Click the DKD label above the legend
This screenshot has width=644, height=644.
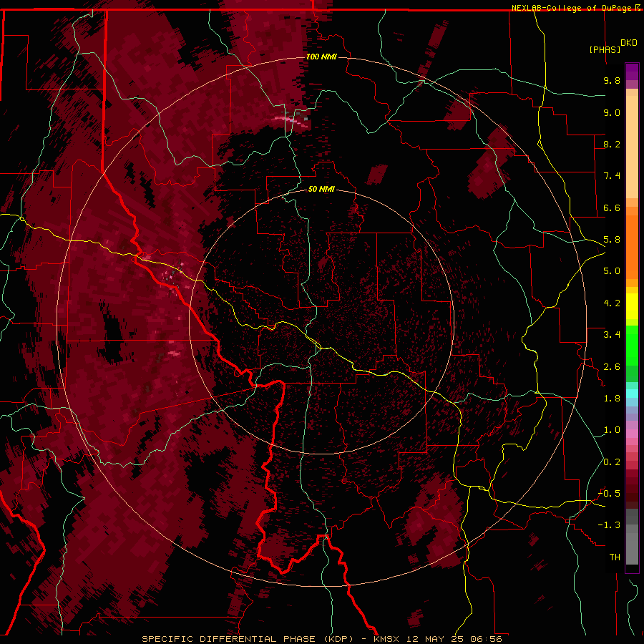point(628,43)
